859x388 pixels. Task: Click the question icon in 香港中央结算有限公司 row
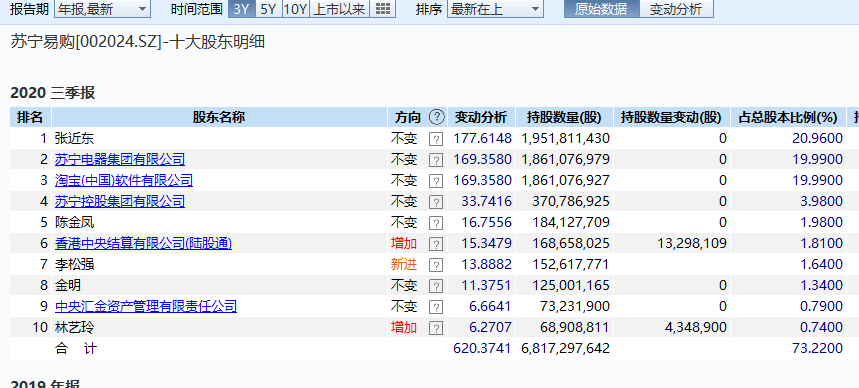coord(436,244)
